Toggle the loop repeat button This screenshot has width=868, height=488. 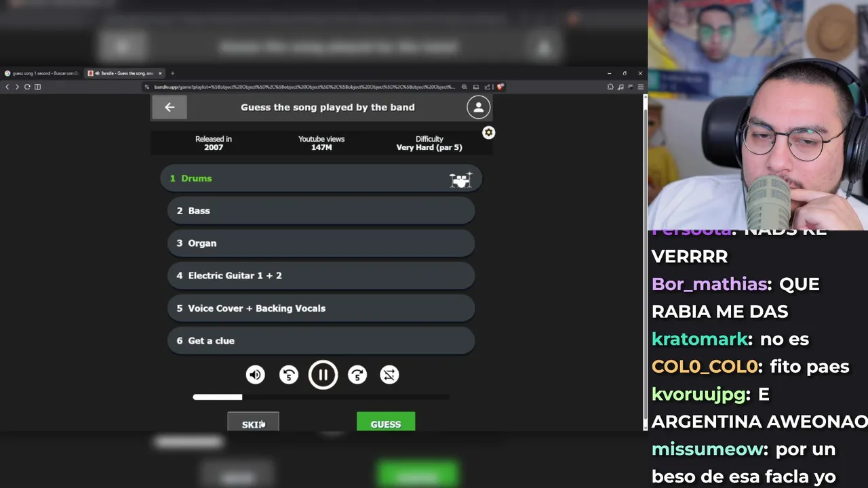(x=390, y=375)
